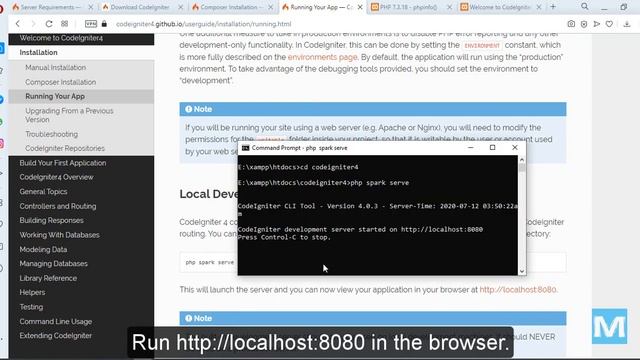The image size is (640, 360).
Task: Open CodeIgniter Repositories sidebar entry
Action: pos(65,148)
